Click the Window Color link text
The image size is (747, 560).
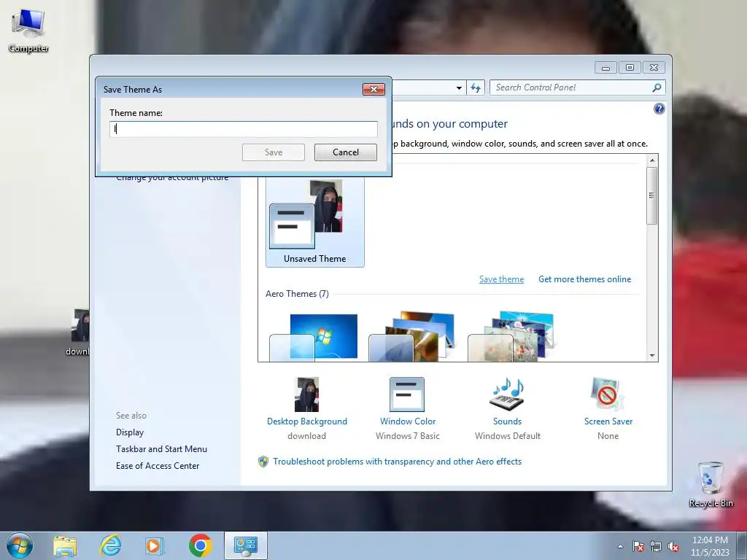408,421
